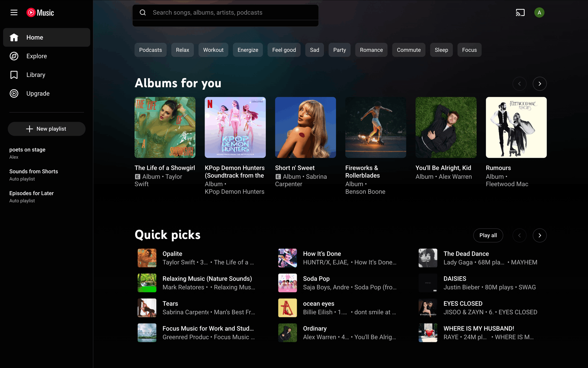
Task: Select the Sad mood chip
Action: 315,50
